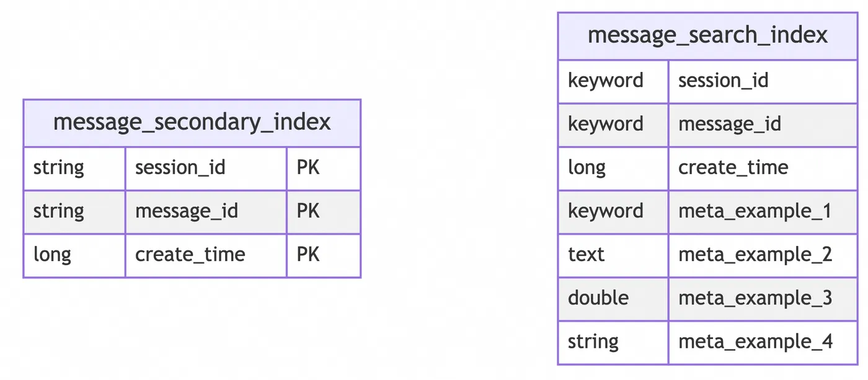Click the meta_example_4 field
The image size is (868, 380).
[x=763, y=342]
